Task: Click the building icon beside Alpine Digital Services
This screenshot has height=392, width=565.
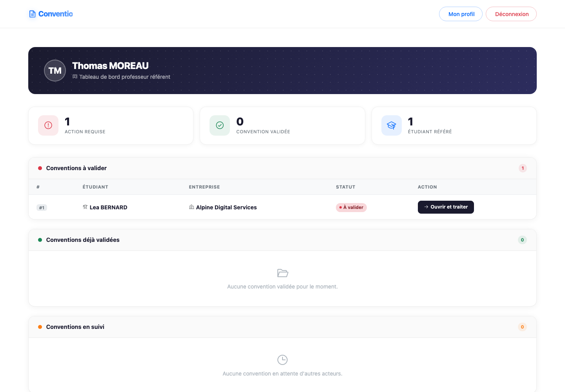Action: coord(191,207)
